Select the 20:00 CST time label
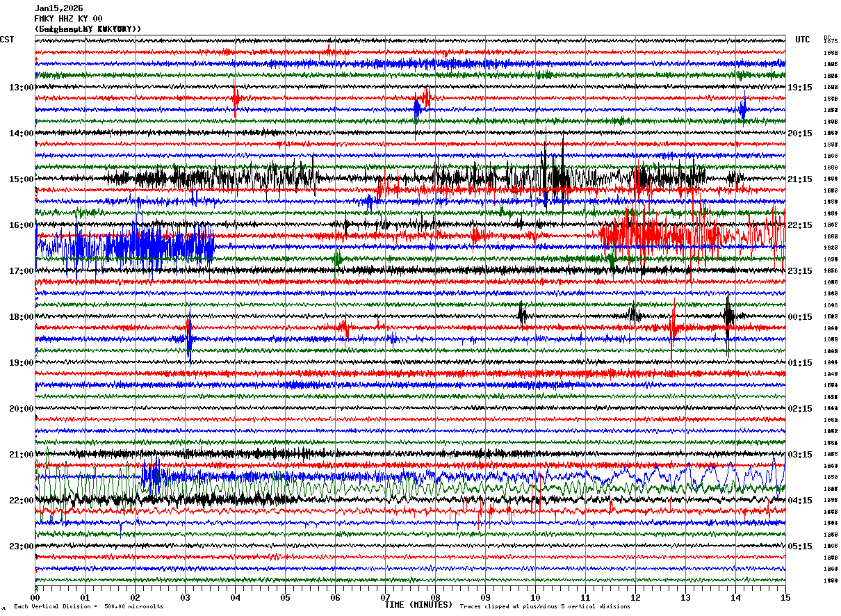The width and height of the screenshot is (841, 616). (x=22, y=409)
